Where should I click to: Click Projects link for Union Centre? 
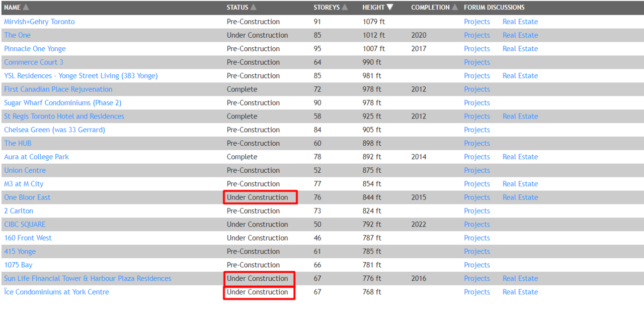(476, 170)
